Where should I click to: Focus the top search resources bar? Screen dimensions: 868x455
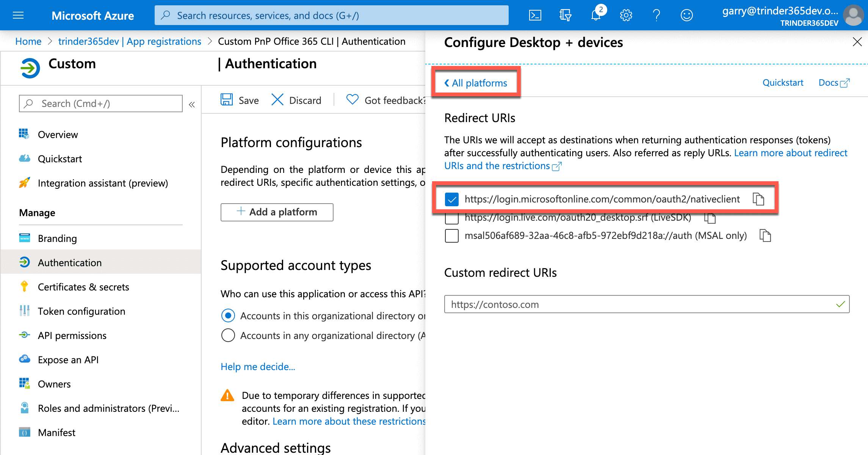coord(332,15)
